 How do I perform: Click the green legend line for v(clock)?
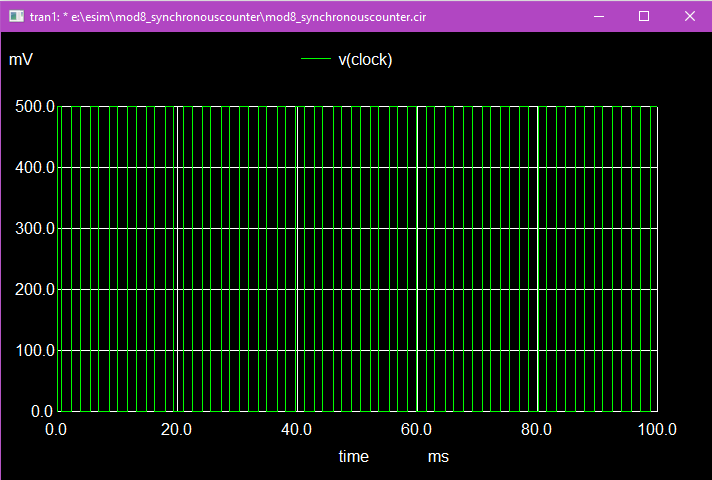click(316, 58)
